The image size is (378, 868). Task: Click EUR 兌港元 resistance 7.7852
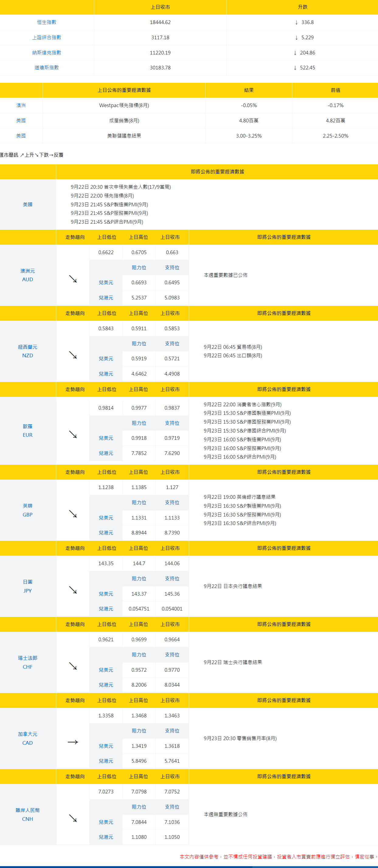point(139,453)
